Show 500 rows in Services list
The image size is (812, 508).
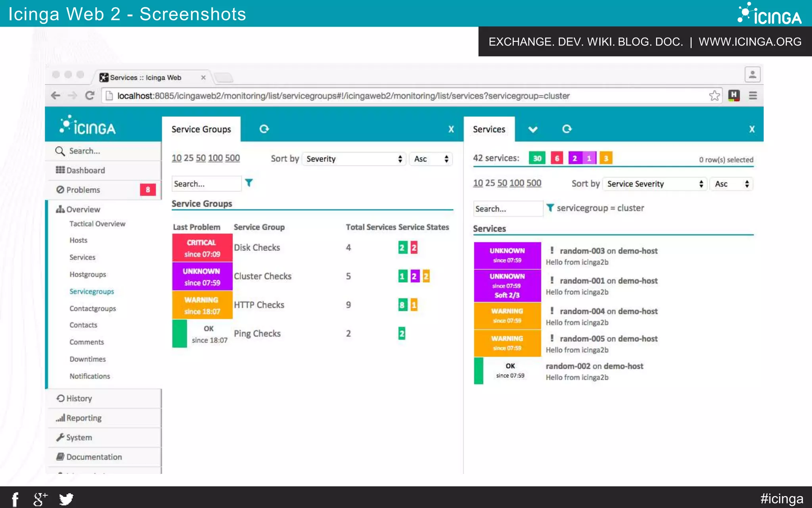534,183
